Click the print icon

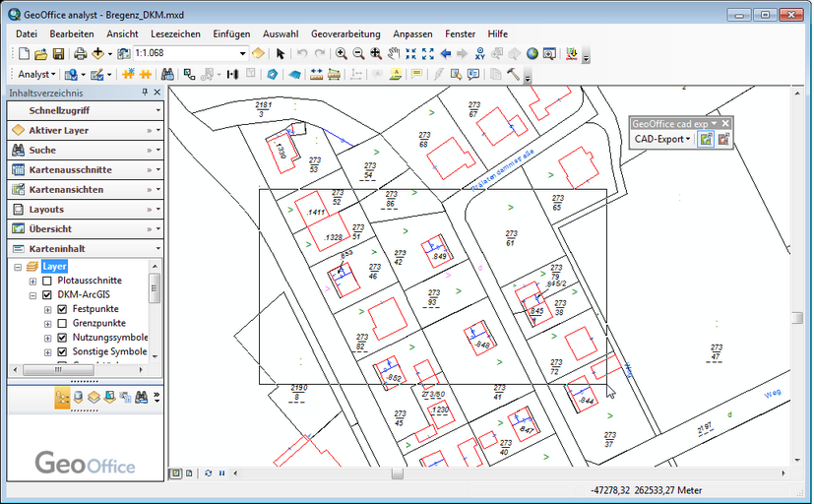click(81, 53)
